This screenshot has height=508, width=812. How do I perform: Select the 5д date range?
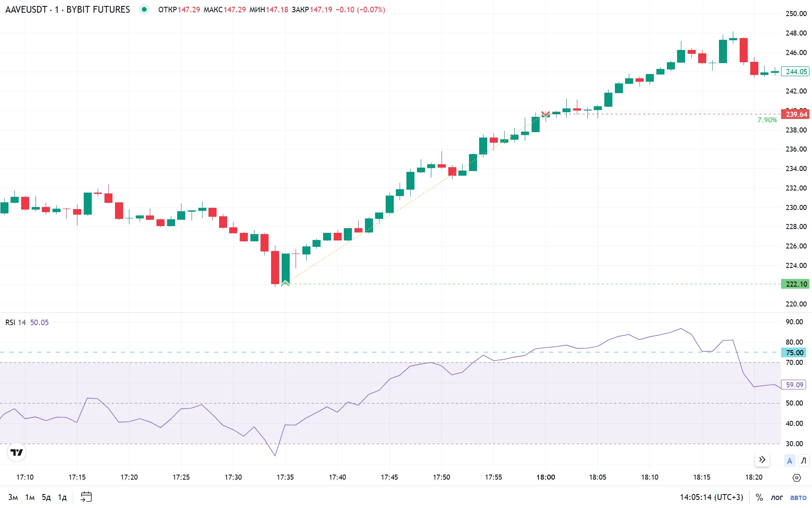click(x=46, y=497)
